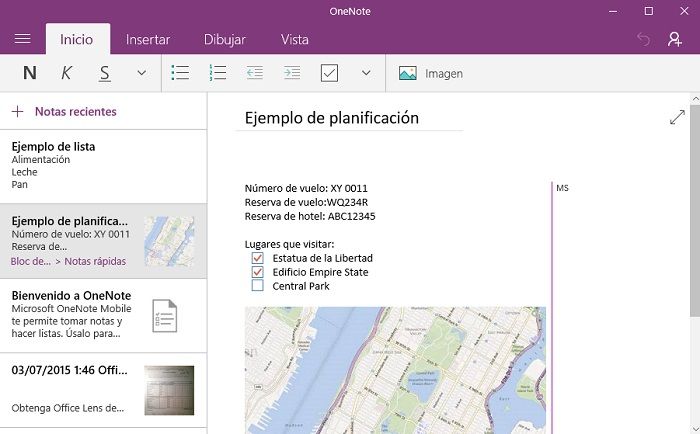Toggle bold formatting (N)
Image resolution: width=700 pixels, height=434 pixels.
pyautogui.click(x=29, y=73)
